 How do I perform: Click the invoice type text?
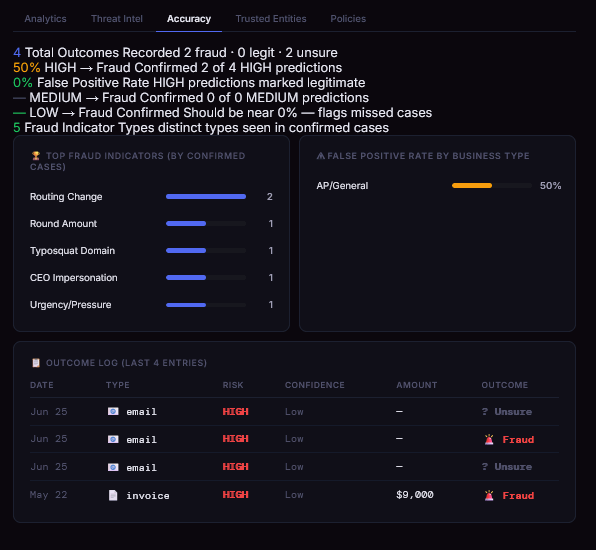[x=148, y=496]
